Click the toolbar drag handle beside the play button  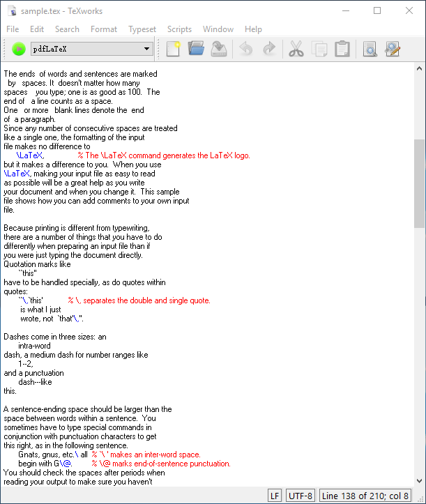click(x=4, y=49)
